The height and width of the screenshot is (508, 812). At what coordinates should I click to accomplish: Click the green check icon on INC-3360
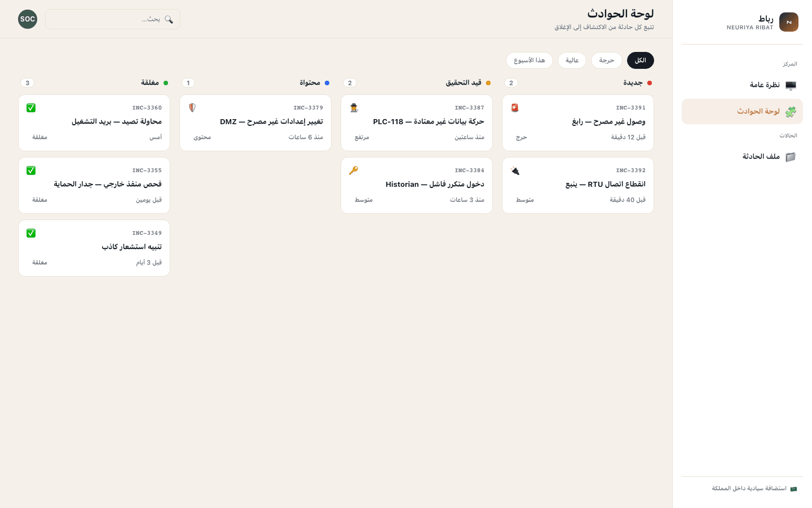point(31,108)
